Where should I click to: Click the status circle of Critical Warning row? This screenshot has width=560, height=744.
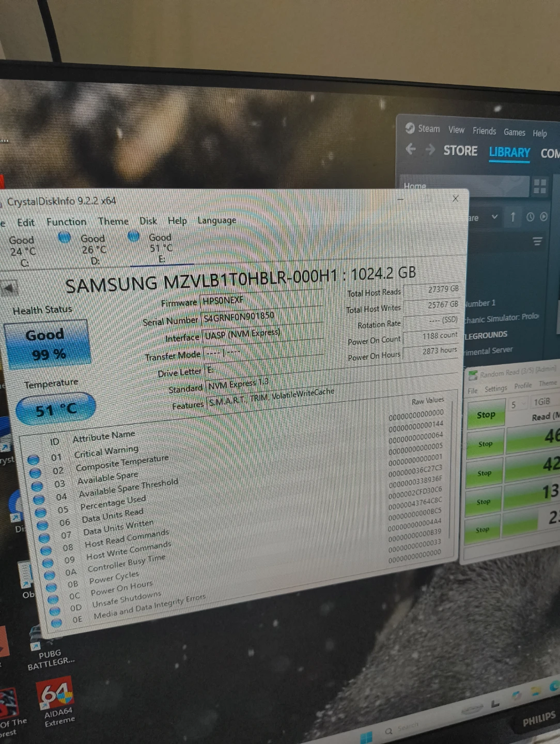34,459
